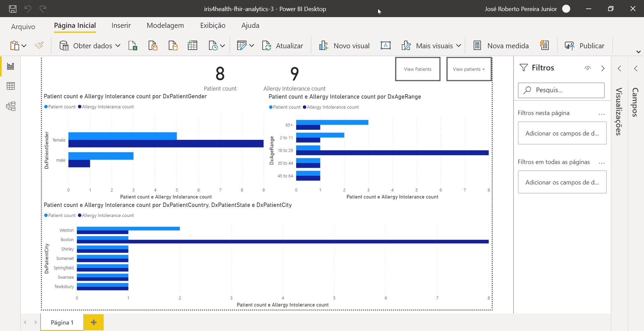The image size is (644, 331).
Task: Click the SQL Server data source icon
Action: pyautogui.click(x=173, y=46)
